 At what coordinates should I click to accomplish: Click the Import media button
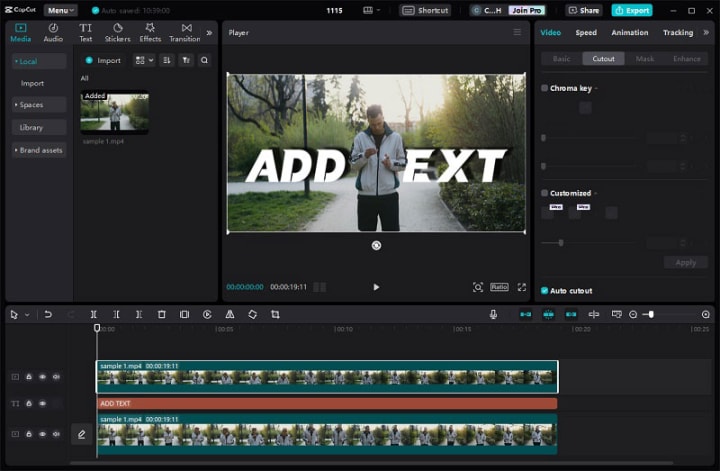click(103, 60)
